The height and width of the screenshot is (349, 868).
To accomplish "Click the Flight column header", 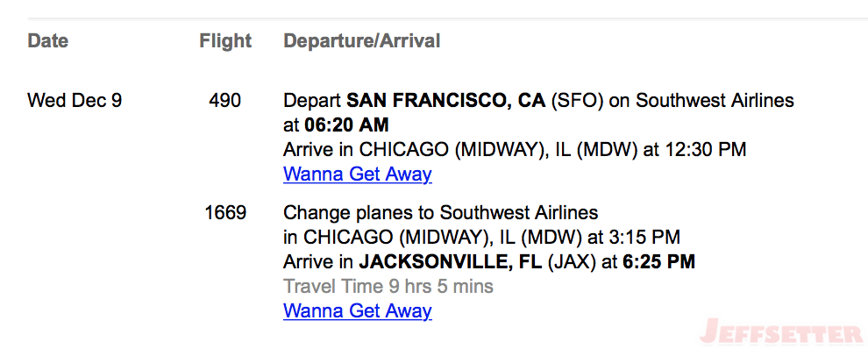I will pos(225,41).
